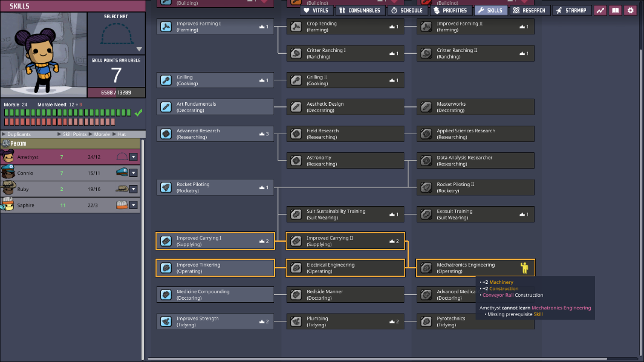The width and height of the screenshot is (644, 362).
Task: Click Field Research skill icon
Action: coord(296,134)
